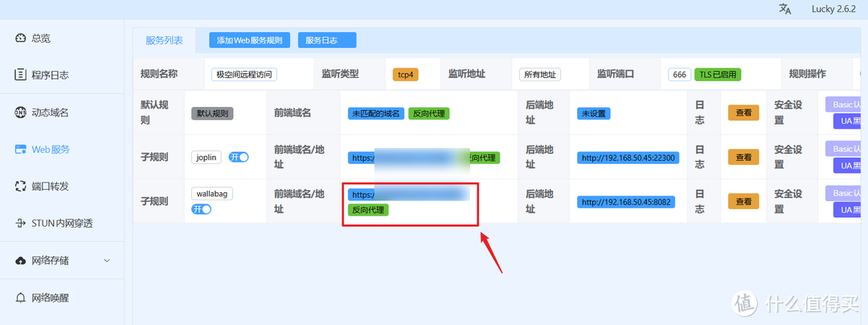Click Basic认证 in wallabag row

pos(844,193)
